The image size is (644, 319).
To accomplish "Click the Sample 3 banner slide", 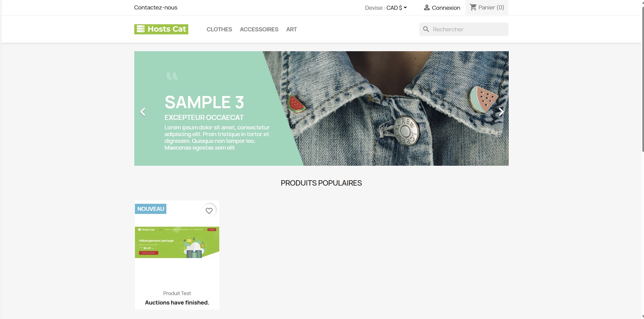I will pyautogui.click(x=321, y=108).
